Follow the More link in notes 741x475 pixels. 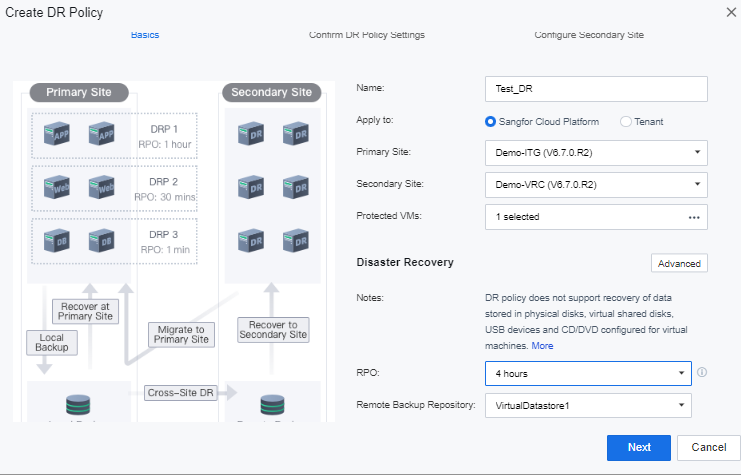click(542, 345)
